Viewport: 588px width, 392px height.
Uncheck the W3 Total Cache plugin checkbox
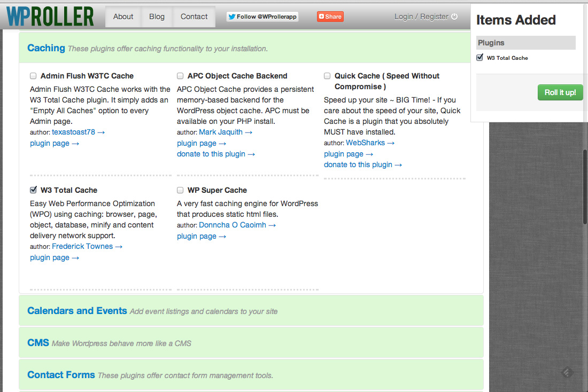coord(33,190)
